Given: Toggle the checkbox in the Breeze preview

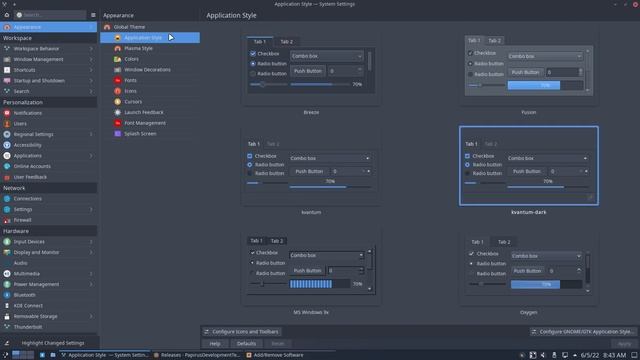Looking at the screenshot, I should click(253, 53).
